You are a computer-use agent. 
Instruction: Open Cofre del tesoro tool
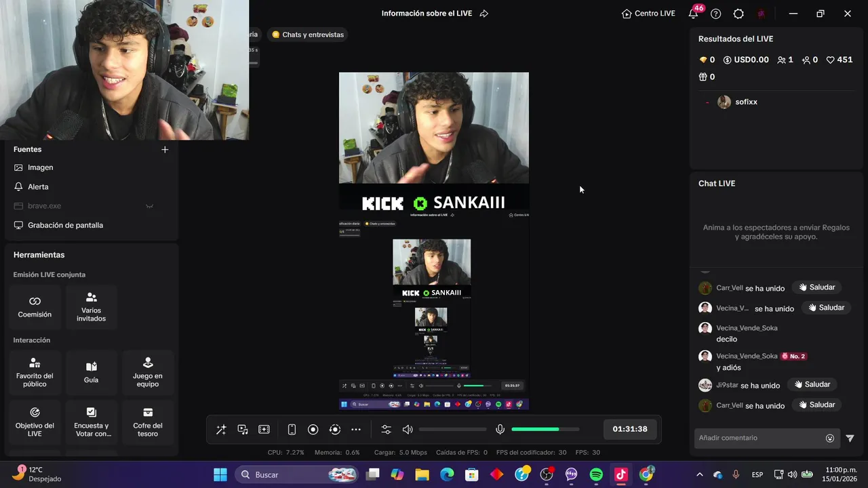click(x=148, y=422)
